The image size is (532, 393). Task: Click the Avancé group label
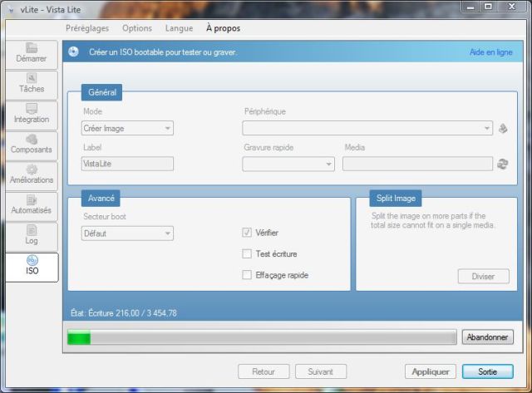tap(101, 198)
